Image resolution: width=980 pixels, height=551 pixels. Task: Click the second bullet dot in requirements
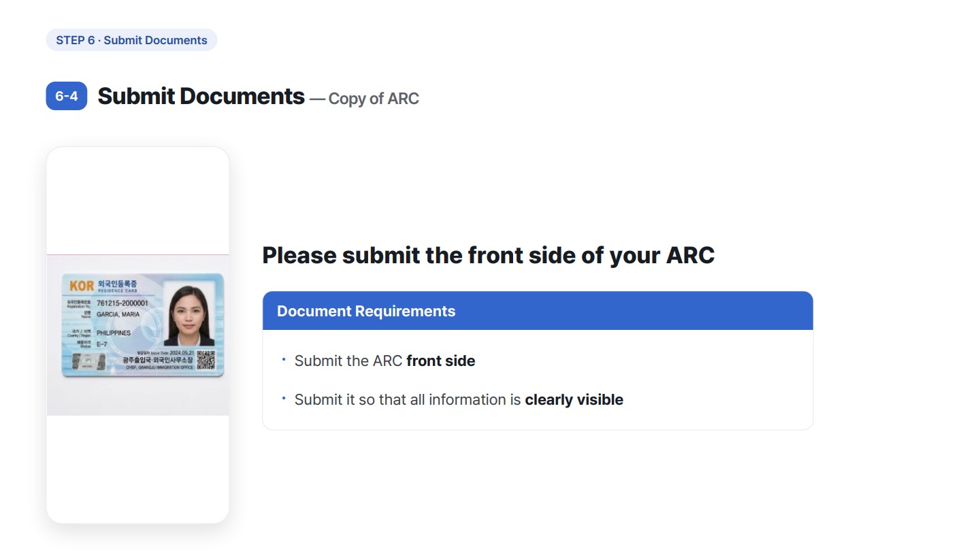(x=284, y=398)
